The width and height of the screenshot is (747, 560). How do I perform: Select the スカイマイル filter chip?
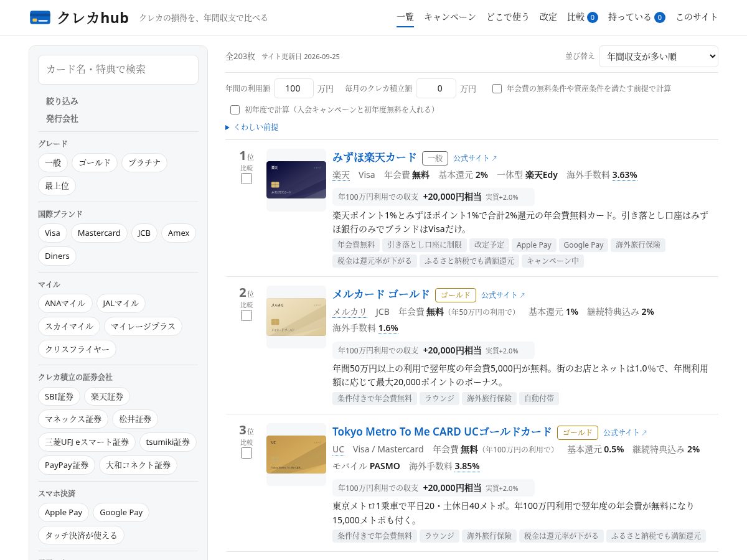point(69,326)
